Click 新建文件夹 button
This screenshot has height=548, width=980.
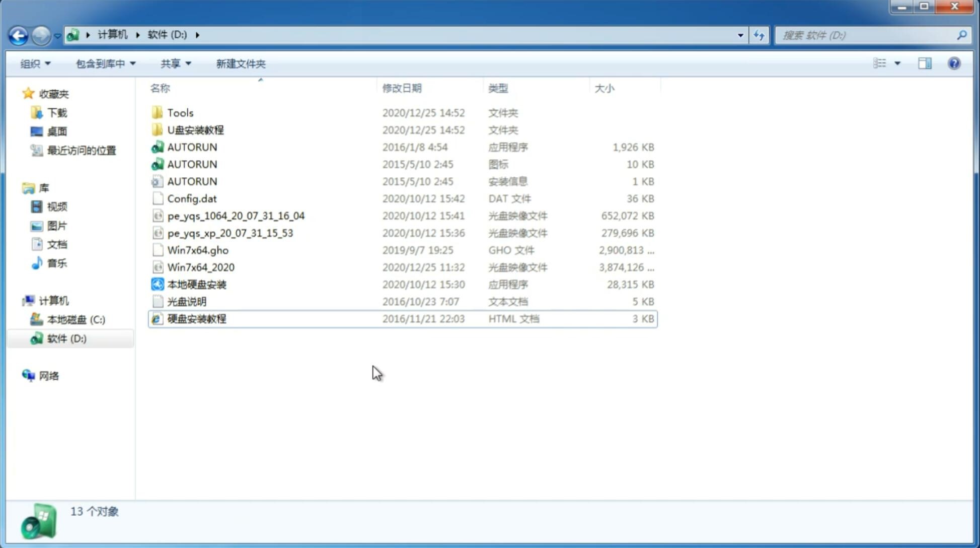[241, 63]
